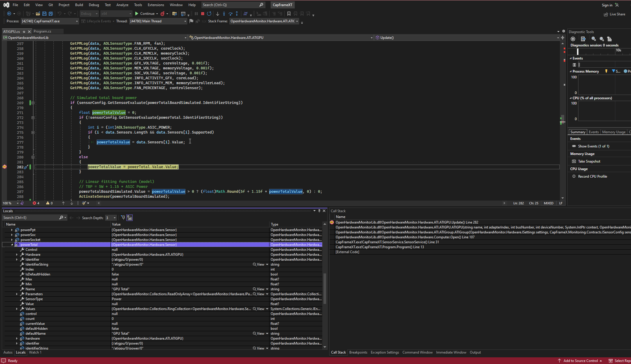631x364 pixels.
Task: Open the Stack Frame dropdown
Action: tap(264, 21)
